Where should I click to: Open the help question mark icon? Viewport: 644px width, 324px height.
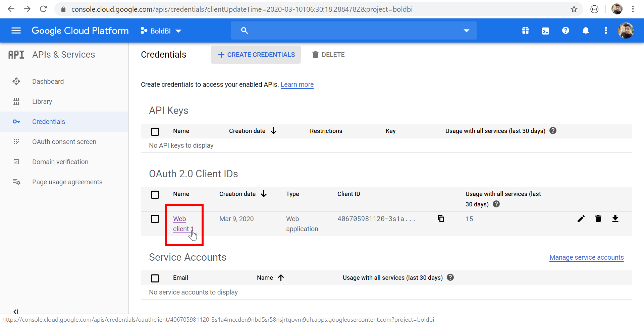pos(566,30)
